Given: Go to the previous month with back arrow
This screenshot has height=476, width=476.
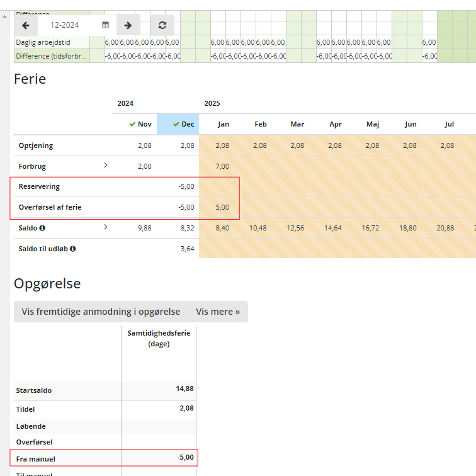Looking at the screenshot, I should pos(26,25).
